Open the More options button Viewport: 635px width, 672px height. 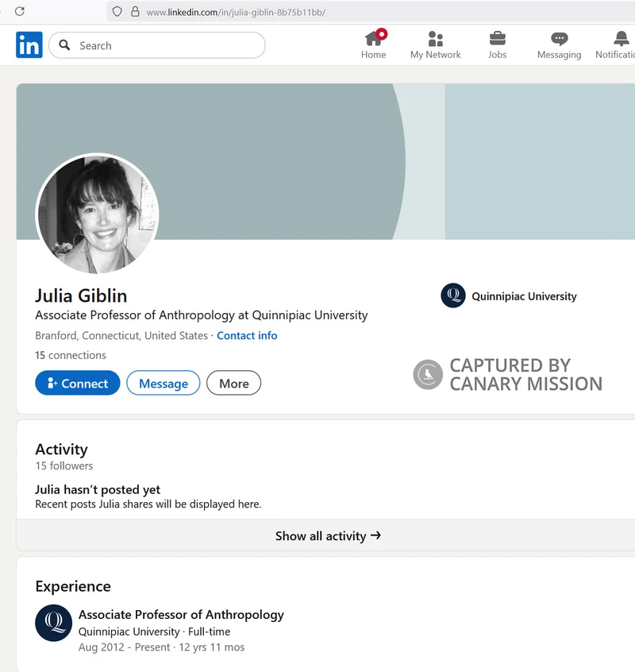[234, 383]
